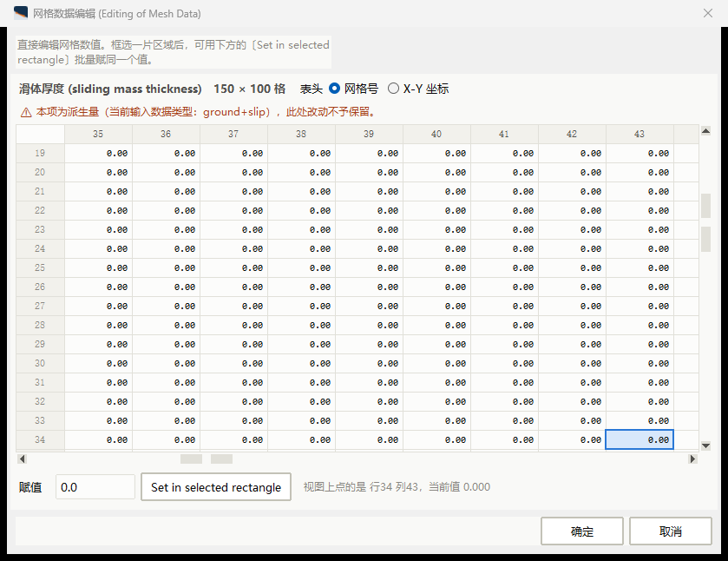The width and height of the screenshot is (728, 561).
Task: Click the cell at row 21, column 37
Action: pos(234,192)
